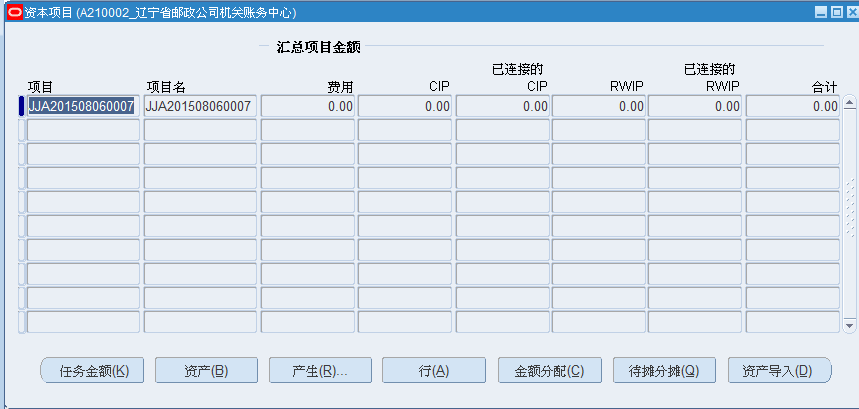Minimize the 资本项目 window
The image size is (859, 409).
pyautogui.click(x=821, y=12)
